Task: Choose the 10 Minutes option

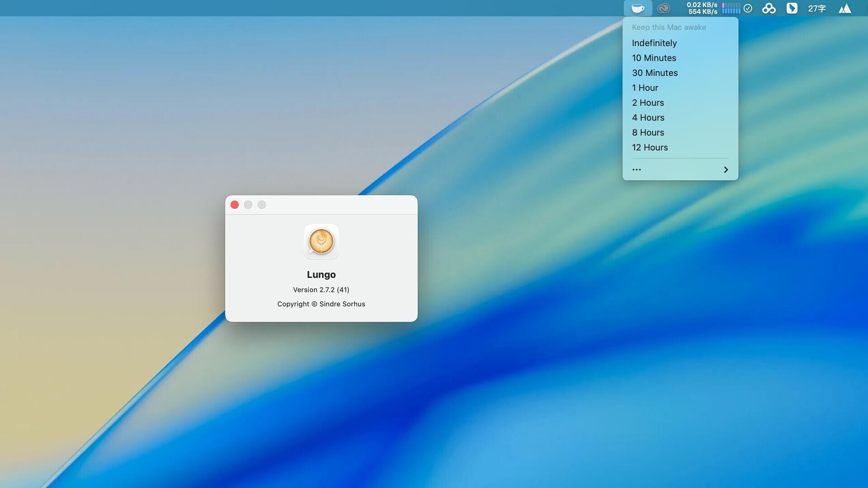Action: [x=654, y=58]
